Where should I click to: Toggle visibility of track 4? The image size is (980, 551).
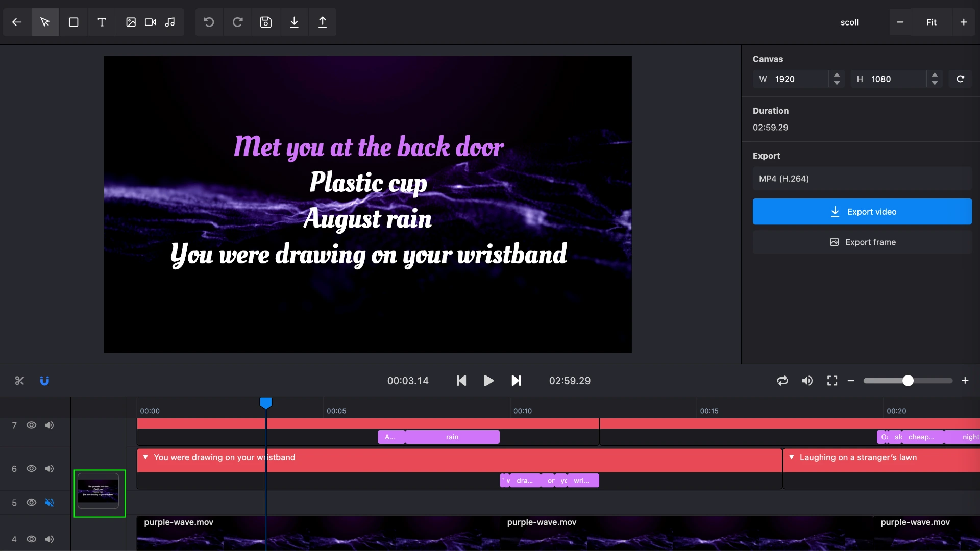(31, 539)
